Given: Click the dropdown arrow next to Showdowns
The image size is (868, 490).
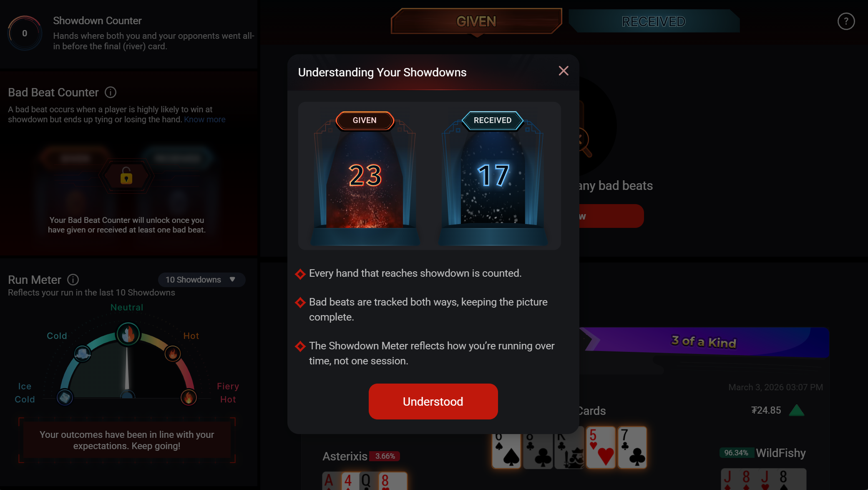Looking at the screenshot, I should (232, 280).
